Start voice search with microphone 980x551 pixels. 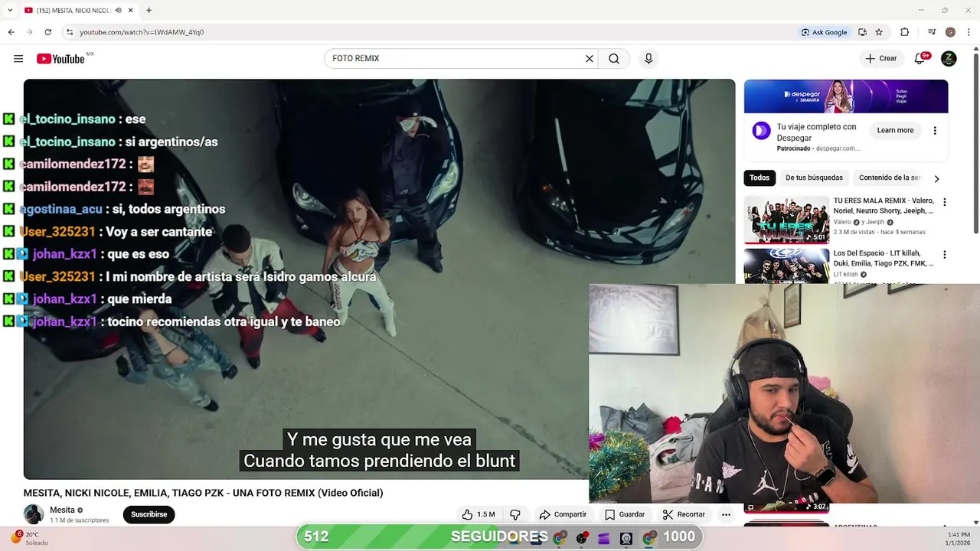[x=648, y=59]
